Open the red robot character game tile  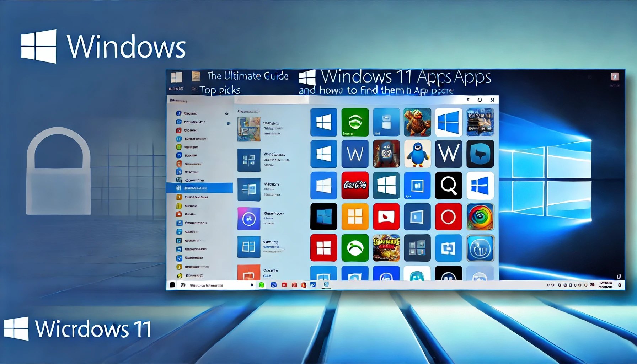click(x=386, y=154)
